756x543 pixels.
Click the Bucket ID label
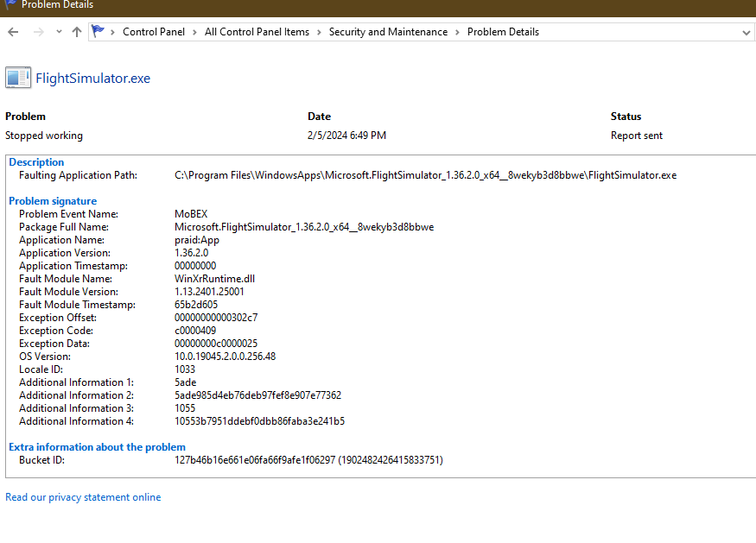pos(41,460)
